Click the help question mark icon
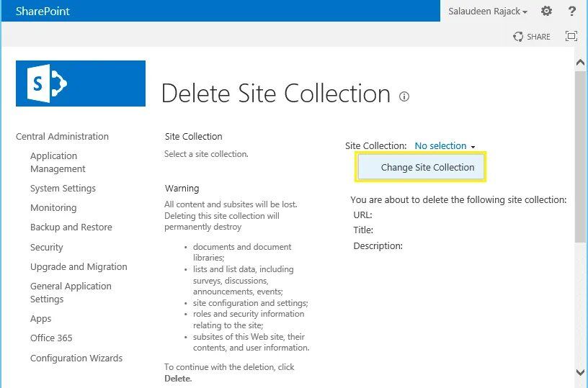Viewport: 588px width, 388px height. (x=572, y=11)
